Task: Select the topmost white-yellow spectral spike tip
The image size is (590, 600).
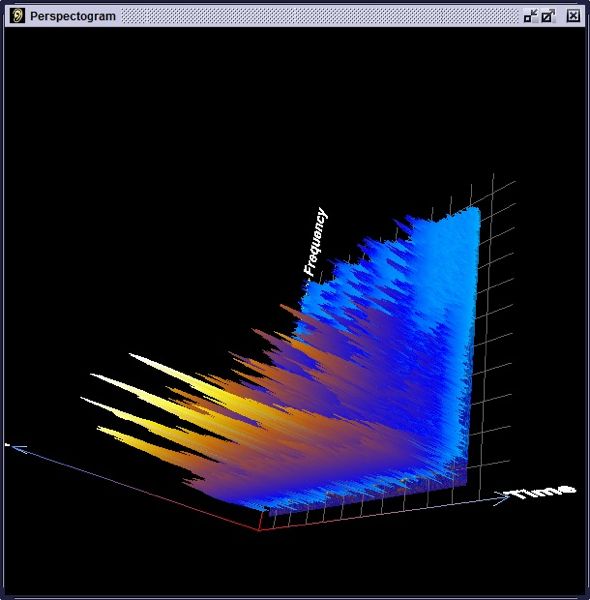Action: pos(133,355)
